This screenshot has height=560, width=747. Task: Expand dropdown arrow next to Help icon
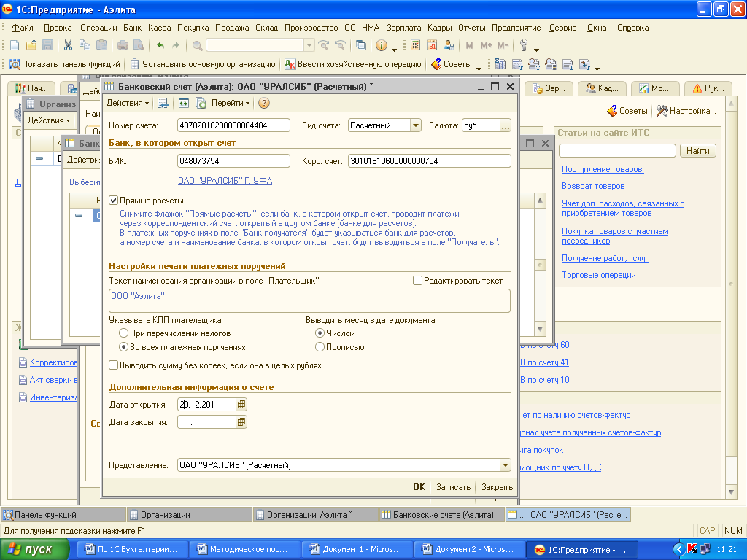pyautogui.click(x=394, y=48)
